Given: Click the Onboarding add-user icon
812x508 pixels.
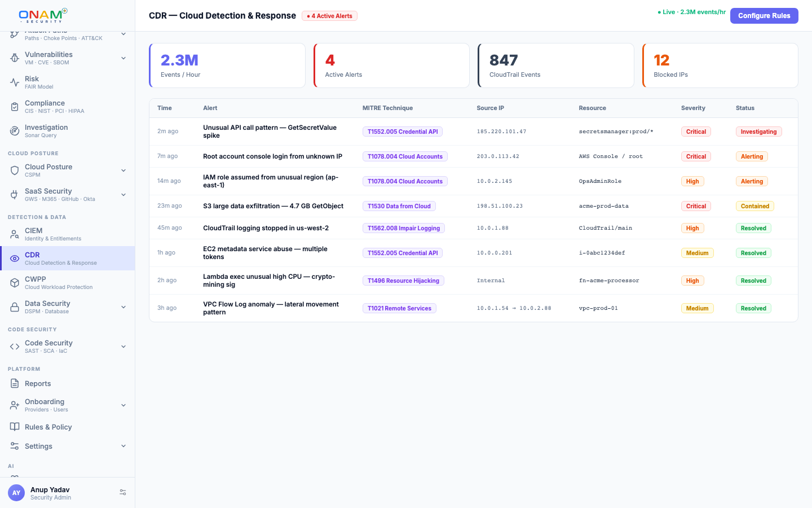Looking at the screenshot, I should 15,405.
